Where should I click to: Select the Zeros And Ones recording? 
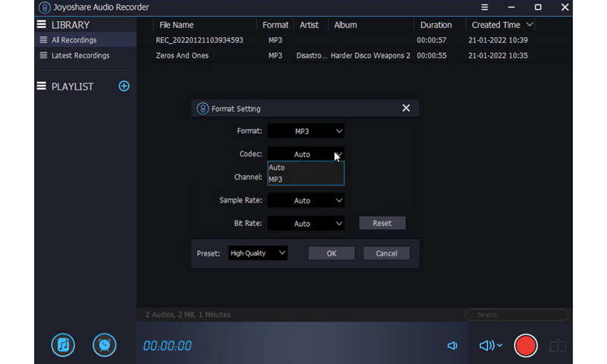pyautogui.click(x=182, y=55)
